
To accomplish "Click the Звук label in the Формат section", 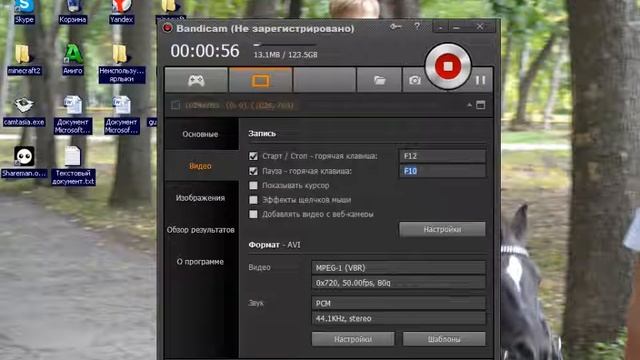I will (x=256, y=303).
